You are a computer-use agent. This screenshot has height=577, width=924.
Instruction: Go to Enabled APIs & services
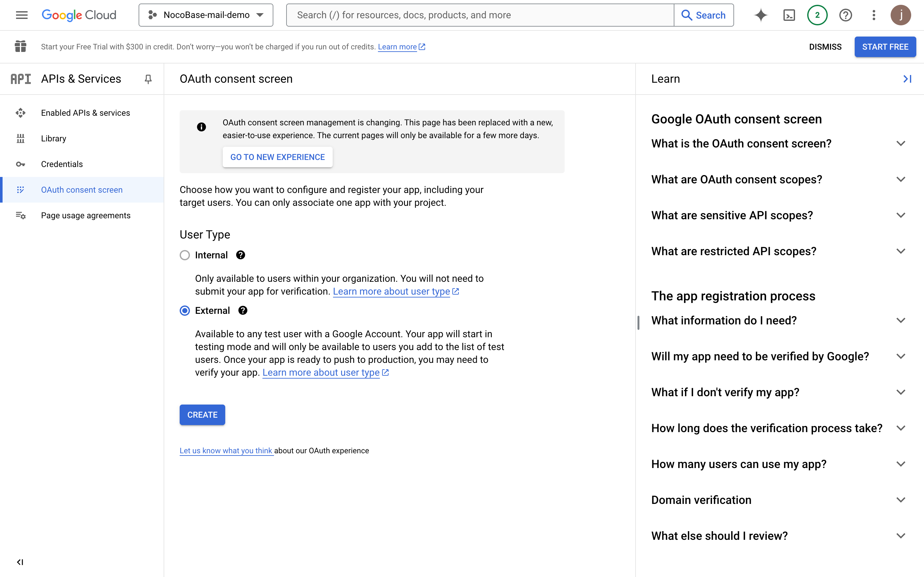tap(85, 113)
